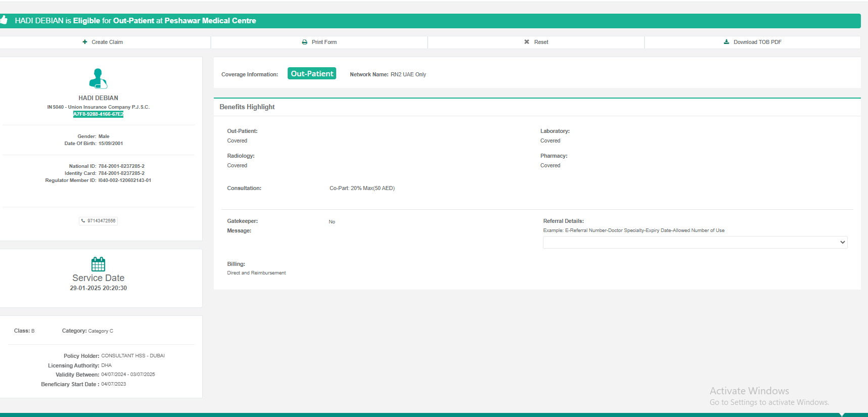Click the highlighted member ID A7F8-9288-4166-67E2
This screenshot has width=868, height=417.
(98, 114)
